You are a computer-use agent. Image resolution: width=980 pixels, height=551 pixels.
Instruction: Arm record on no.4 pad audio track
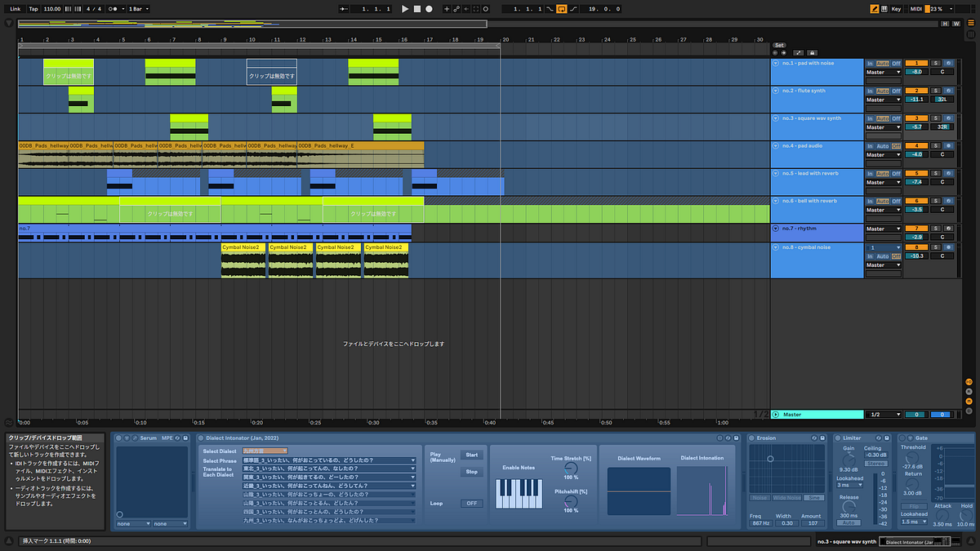pyautogui.click(x=949, y=145)
